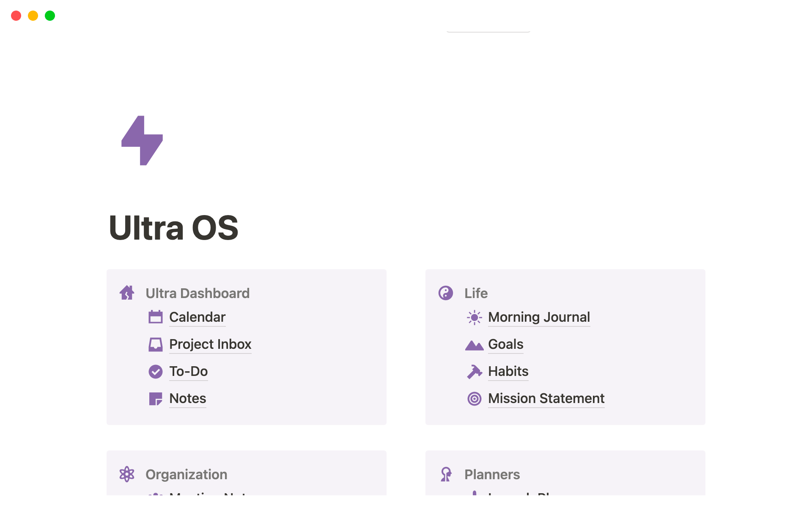
Task: Click the atom icon beside Organization
Action: point(127,474)
